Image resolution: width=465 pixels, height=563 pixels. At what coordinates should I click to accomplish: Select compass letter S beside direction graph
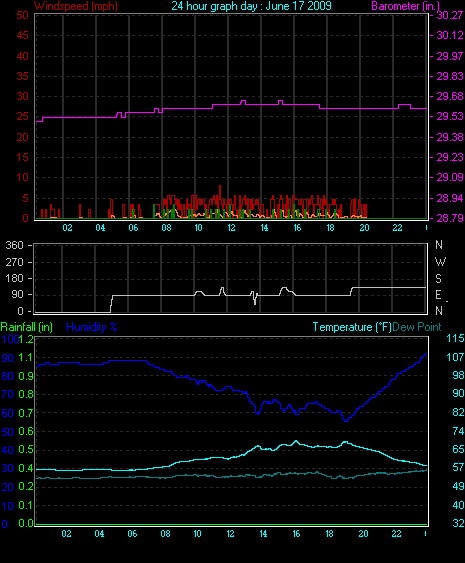[438, 279]
